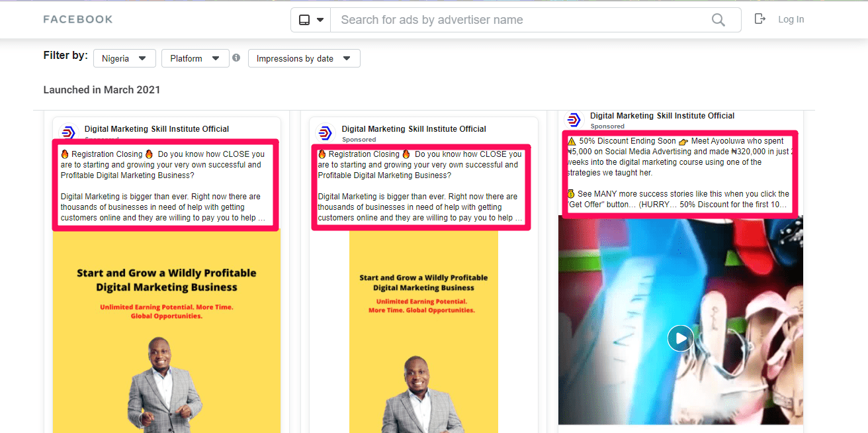Screen dimensions: 868x433
Task: Expand the Platform filter dropdown
Action: point(195,58)
